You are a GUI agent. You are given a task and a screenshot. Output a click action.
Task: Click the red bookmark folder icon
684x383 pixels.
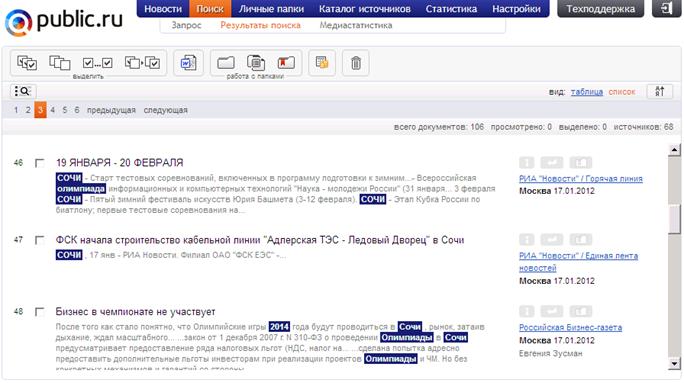[x=286, y=63]
